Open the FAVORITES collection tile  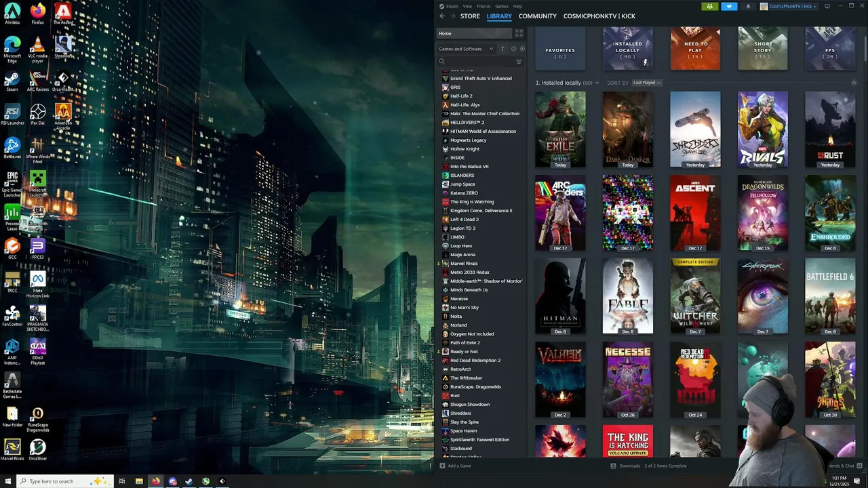coord(560,49)
